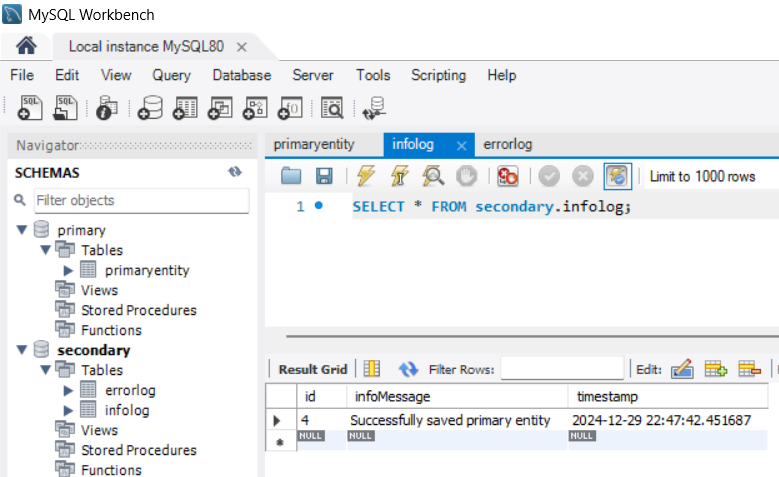The height and width of the screenshot is (477, 779).
Task: Open the Query menu
Action: [171, 75]
